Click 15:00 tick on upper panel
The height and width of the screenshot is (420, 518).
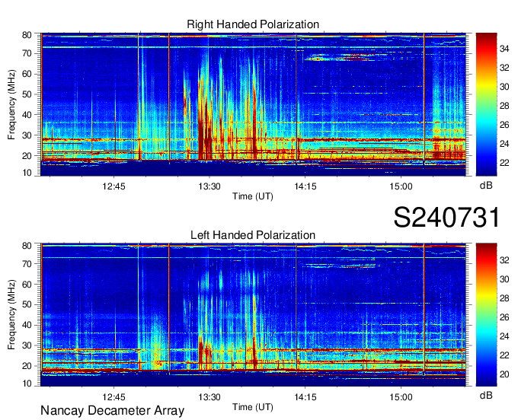tap(401, 186)
